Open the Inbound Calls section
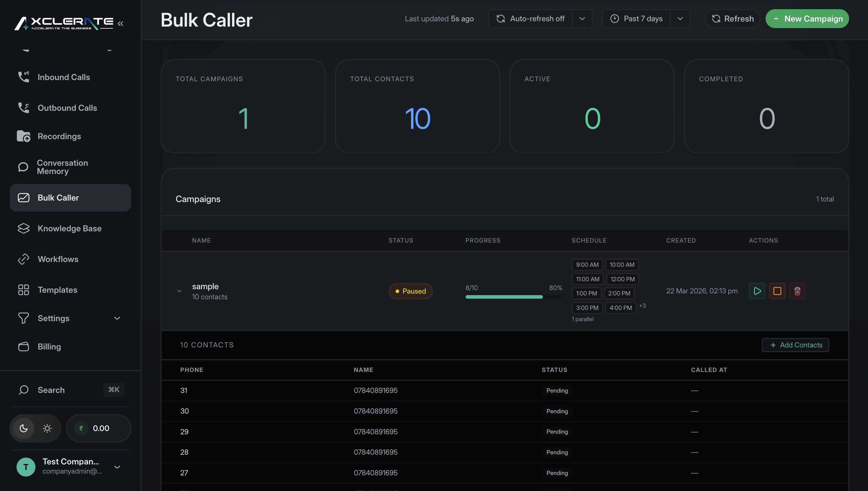This screenshot has width=868, height=491. coord(64,77)
